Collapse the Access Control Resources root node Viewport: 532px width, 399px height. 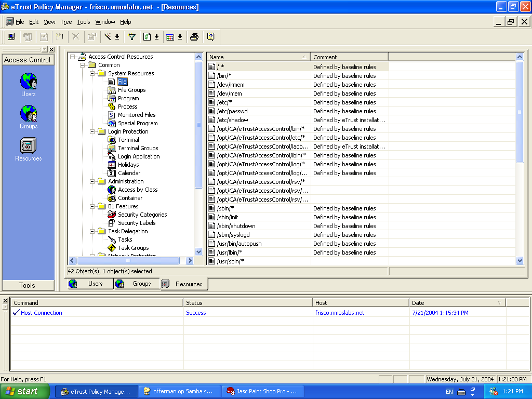[72, 57]
